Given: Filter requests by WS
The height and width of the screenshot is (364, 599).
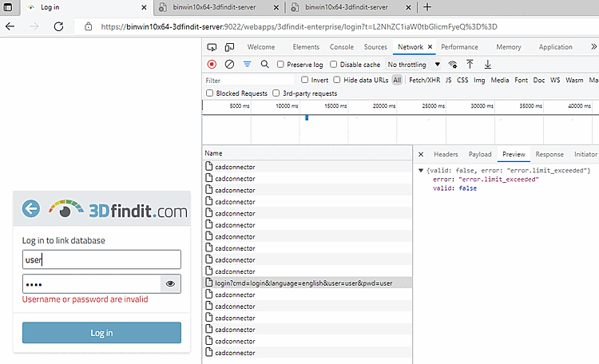Looking at the screenshot, I should click(x=555, y=80).
